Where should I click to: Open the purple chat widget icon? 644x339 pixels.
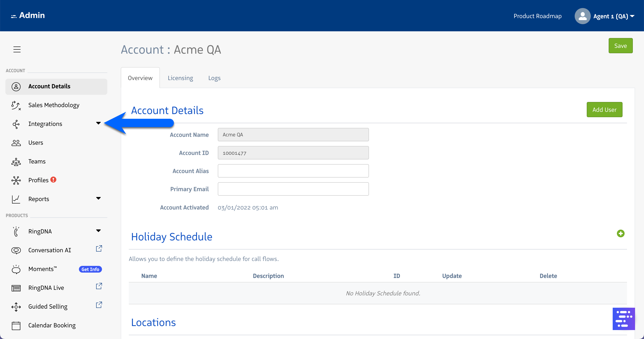click(x=623, y=319)
